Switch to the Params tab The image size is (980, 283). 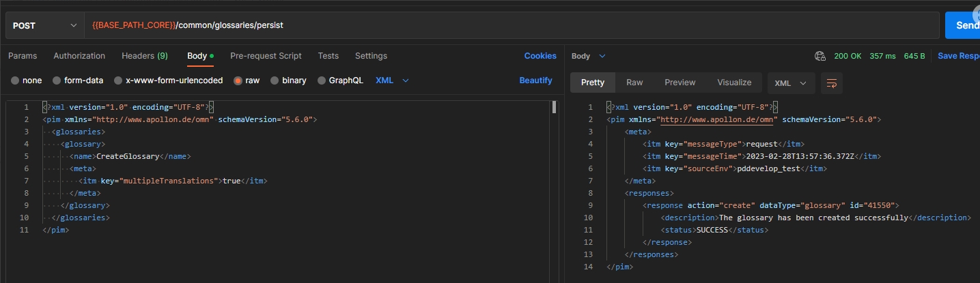coord(23,56)
